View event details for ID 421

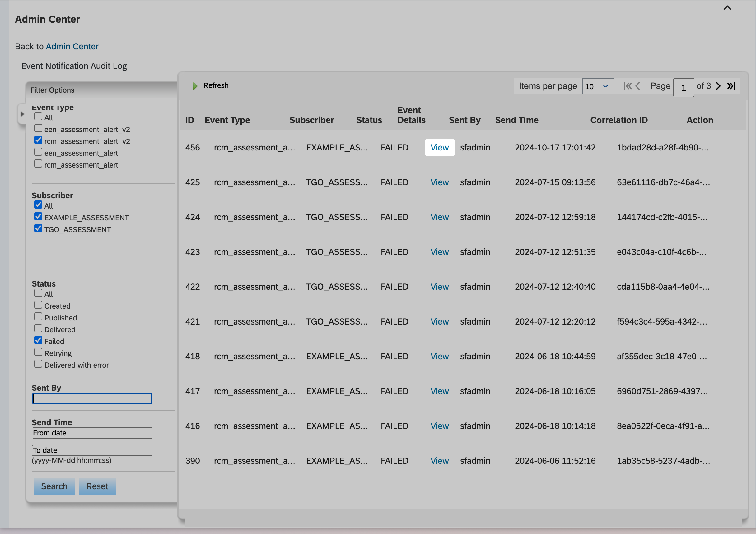pyautogui.click(x=440, y=322)
